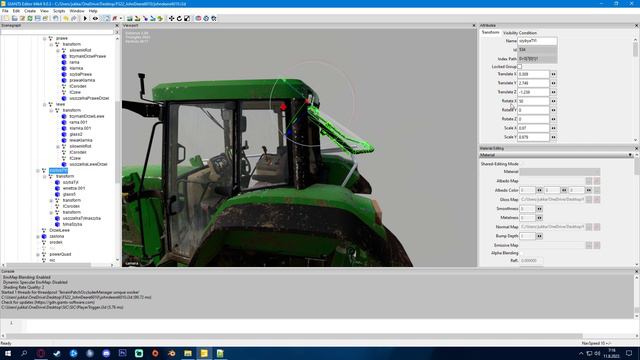Toggle the eye visibility icon in toolbar
Image resolution: width=640 pixels, height=360 pixels.
pyautogui.click(x=95, y=18)
